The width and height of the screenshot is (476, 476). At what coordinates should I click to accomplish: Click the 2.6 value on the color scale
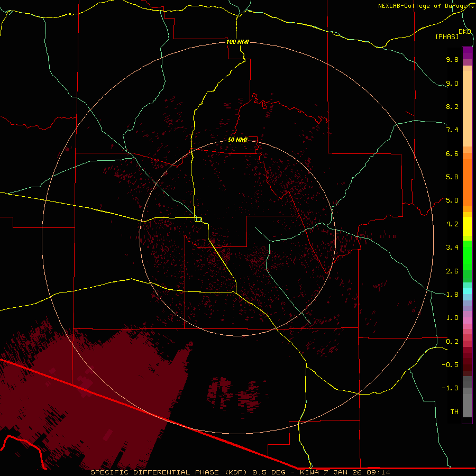(452, 271)
